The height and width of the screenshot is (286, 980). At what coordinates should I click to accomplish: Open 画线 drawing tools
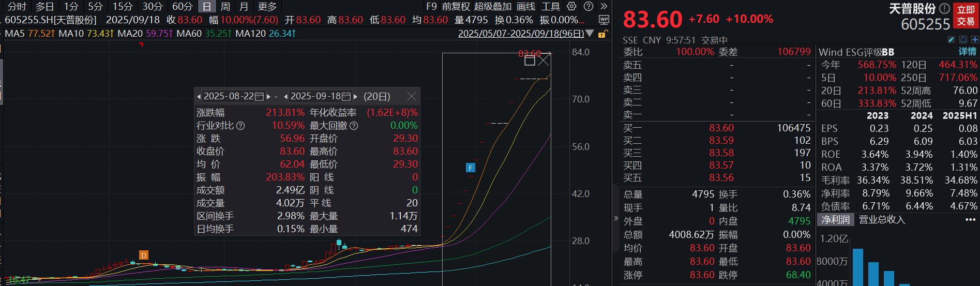(526, 6)
